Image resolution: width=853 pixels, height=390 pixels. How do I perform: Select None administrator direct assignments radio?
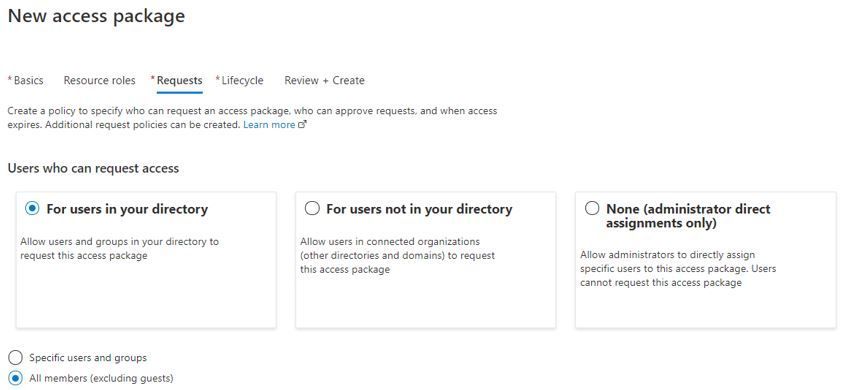tap(592, 208)
